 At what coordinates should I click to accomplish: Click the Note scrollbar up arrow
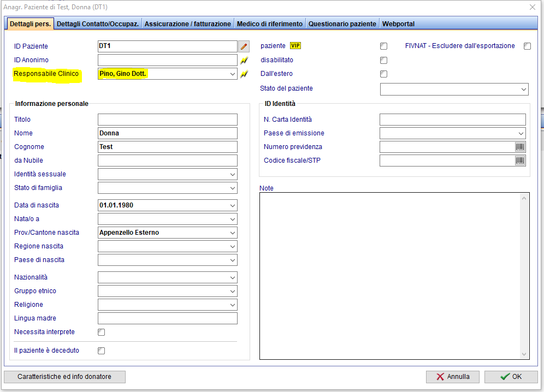point(524,198)
